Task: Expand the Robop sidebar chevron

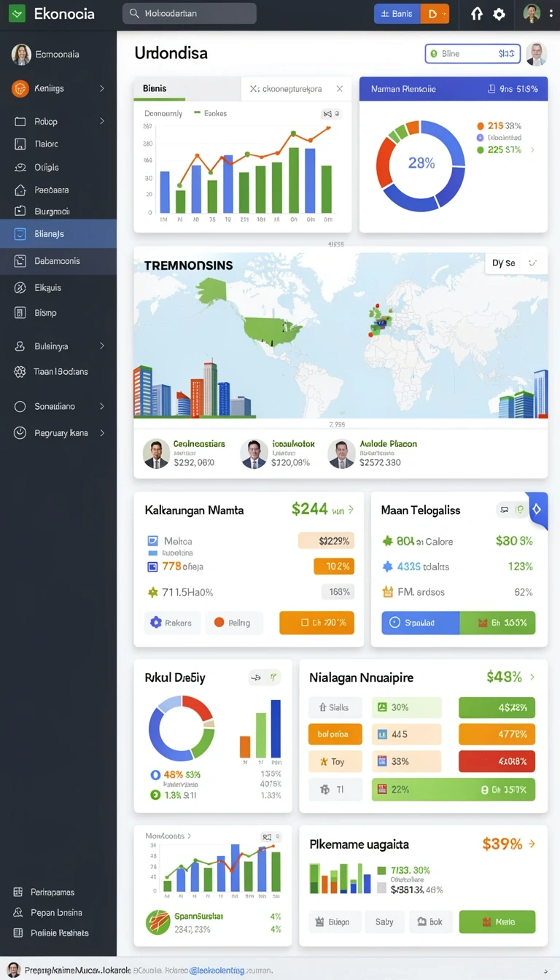Action: coord(102,121)
